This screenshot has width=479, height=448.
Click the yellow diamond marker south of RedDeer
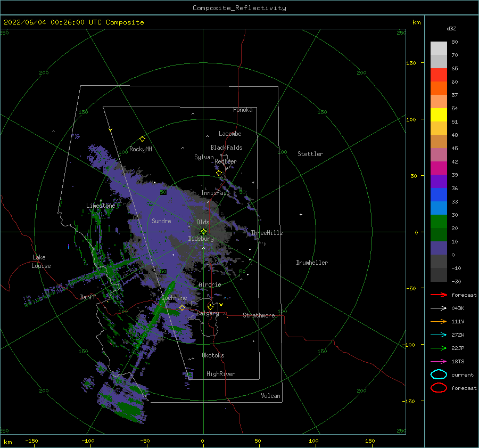pyautogui.click(x=219, y=173)
